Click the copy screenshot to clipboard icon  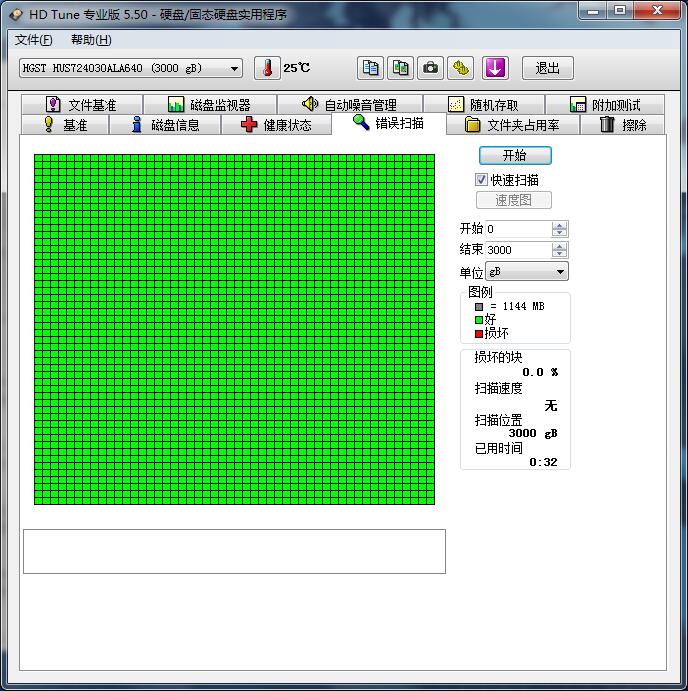coord(400,68)
